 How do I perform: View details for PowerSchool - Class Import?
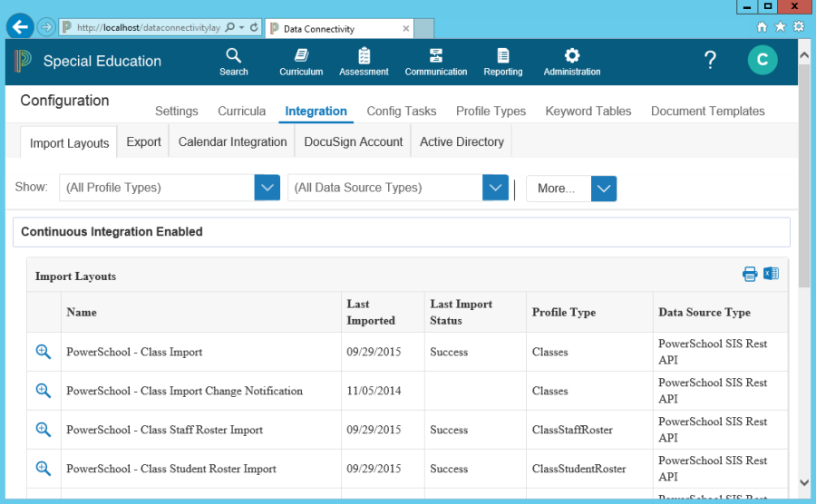(x=43, y=352)
